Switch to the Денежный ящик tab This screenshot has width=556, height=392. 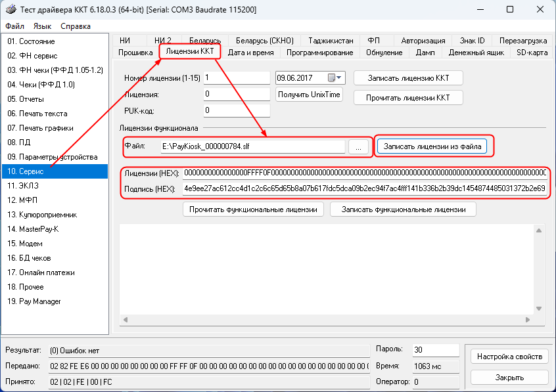tap(475, 53)
